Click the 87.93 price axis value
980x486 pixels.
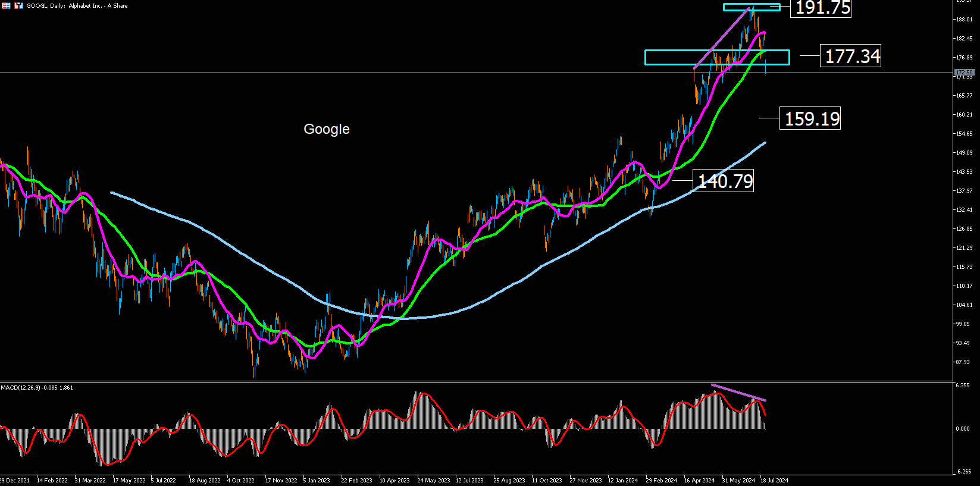[963, 362]
